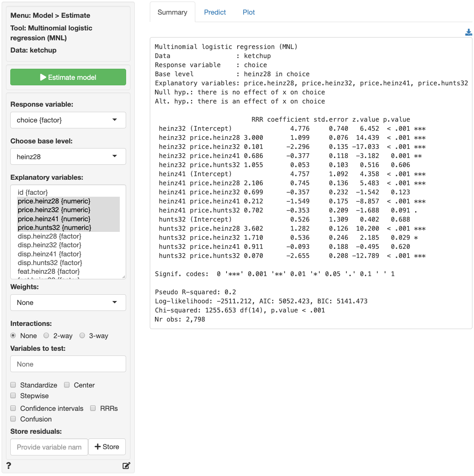This screenshot has width=474, height=476.
Task: Select disp.heinz28 in explanatory variables list
Action: pyautogui.click(x=49, y=236)
